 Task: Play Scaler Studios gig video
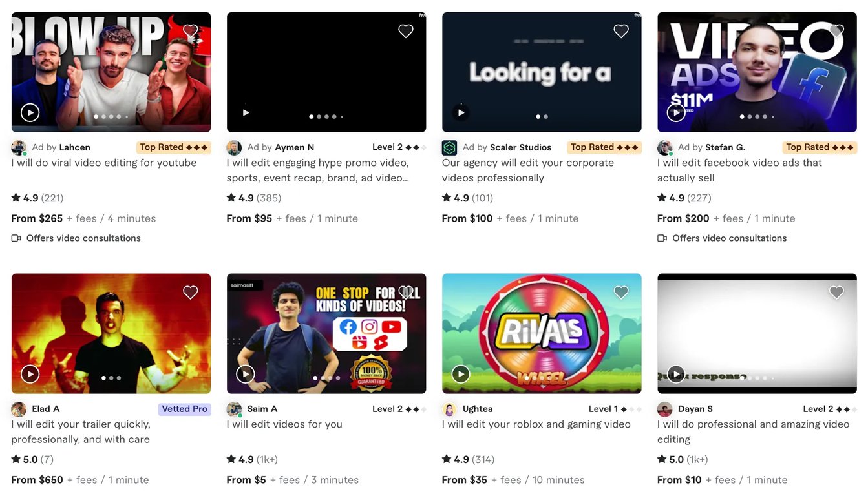tap(461, 112)
